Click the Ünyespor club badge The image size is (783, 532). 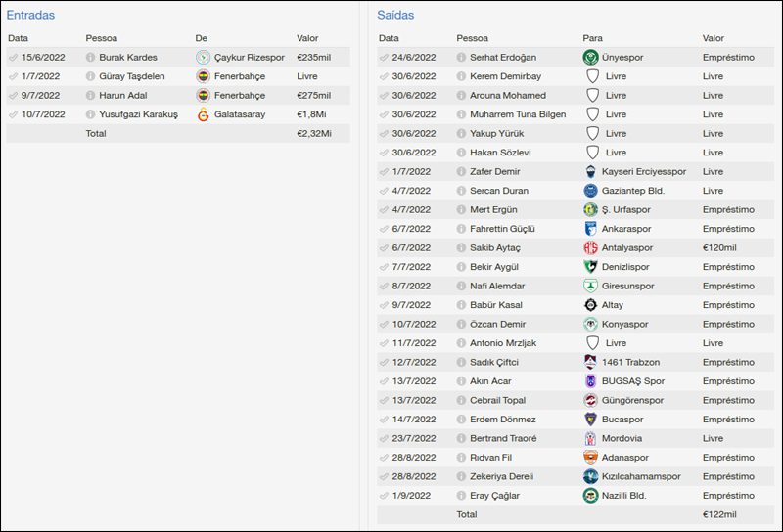[x=590, y=58]
